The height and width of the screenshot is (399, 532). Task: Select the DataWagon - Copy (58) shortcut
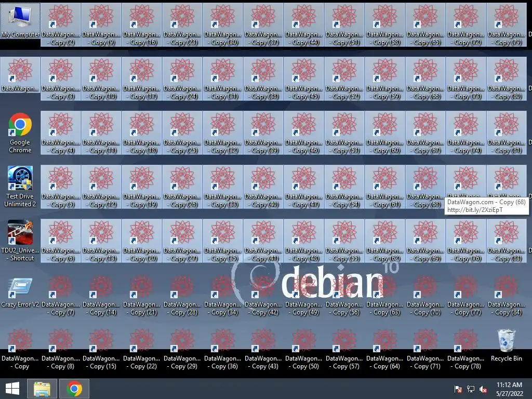(x=385, y=25)
